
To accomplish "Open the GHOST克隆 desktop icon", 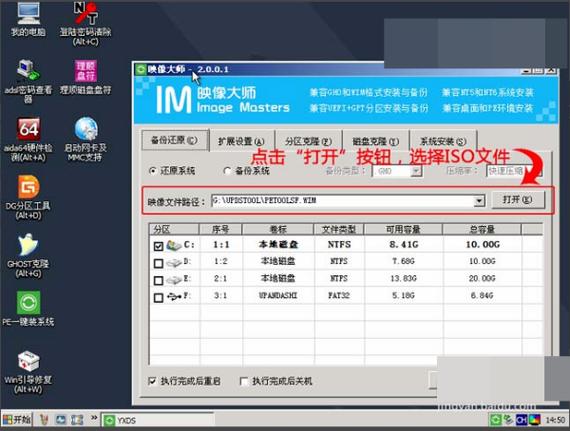I will tap(28, 255).
